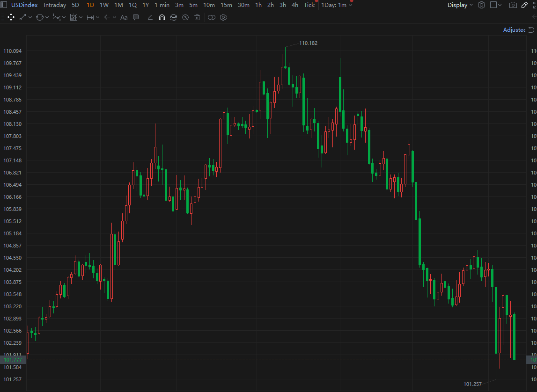This screenshot has height=392, width=537.
Task: Click the Adjusted link
Action: pos(514,30)
